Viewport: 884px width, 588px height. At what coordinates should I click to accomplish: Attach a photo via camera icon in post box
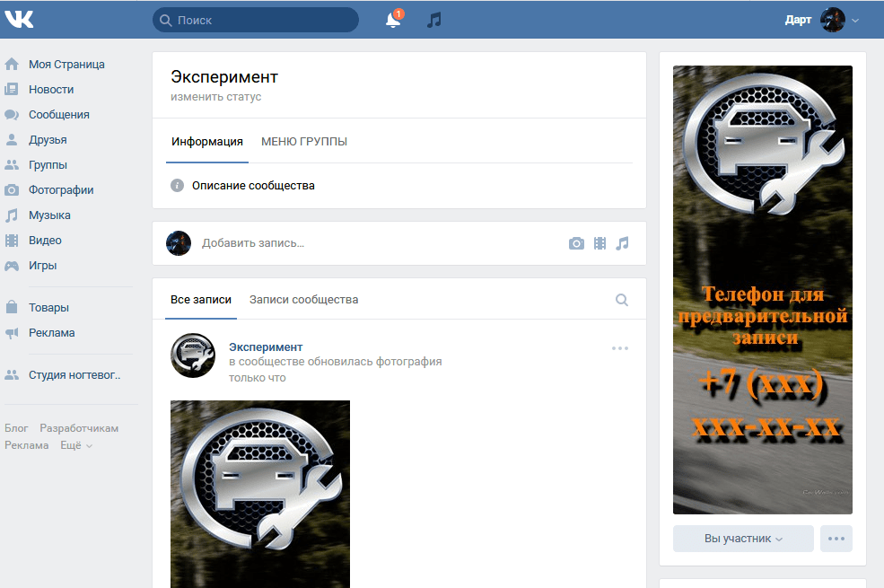576,243
